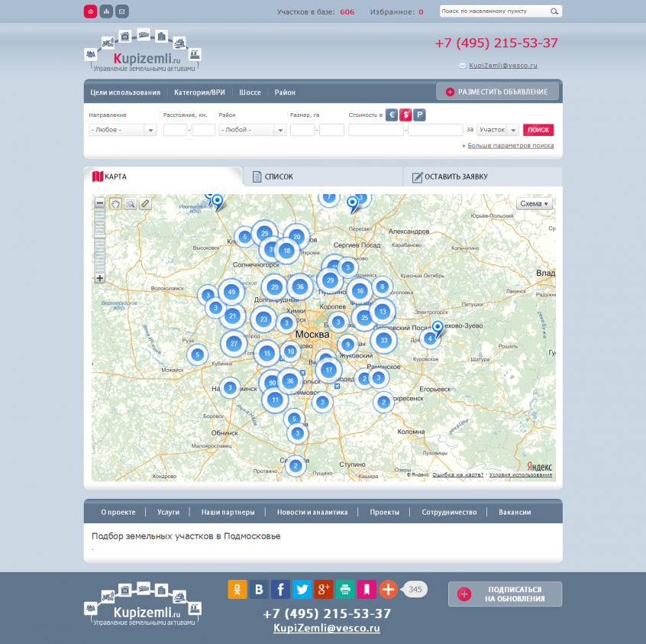Open the Категория/ВРИ menu
Image resolution: width=646 pixels, height=644 pixels.
pos(199,92)
